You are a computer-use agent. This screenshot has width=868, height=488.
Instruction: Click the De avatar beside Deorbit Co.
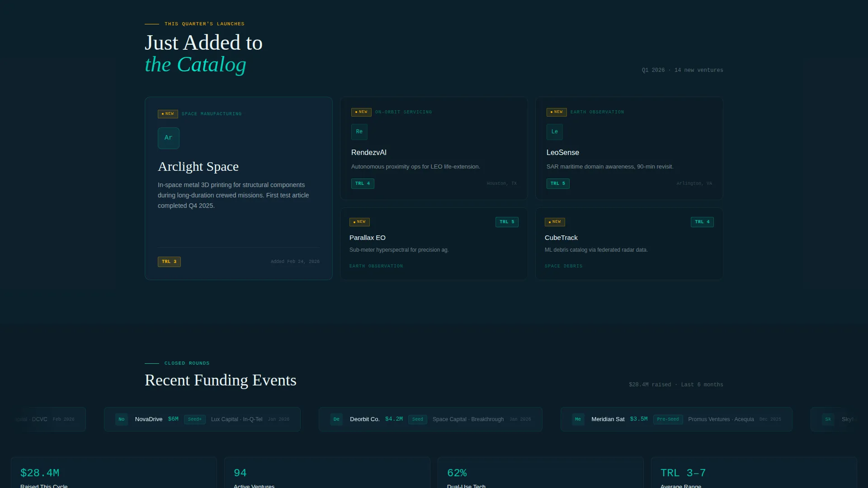336,419
